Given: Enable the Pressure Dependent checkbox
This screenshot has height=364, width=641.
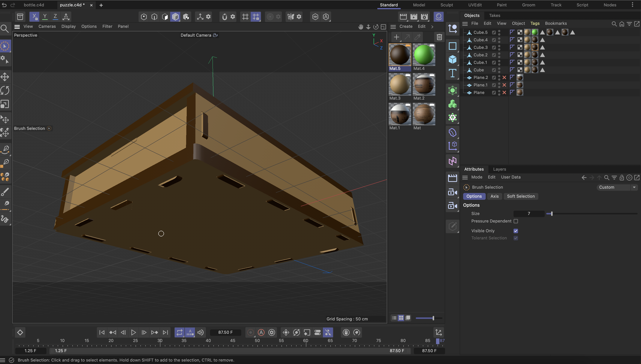Looking at the screenshot, I should pos(516,221).
